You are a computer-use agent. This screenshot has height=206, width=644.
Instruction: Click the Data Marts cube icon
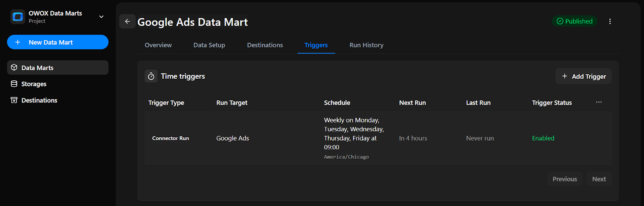pyautogui.click(x=14, y=67)
